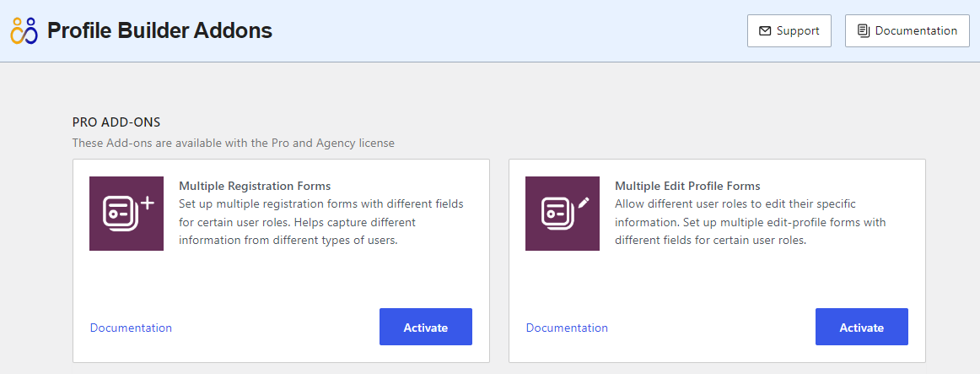The width and height of the screenshot is (980, 374).
Task: Click the Profile Builder Addons page heading
Action: pos(159,31)
